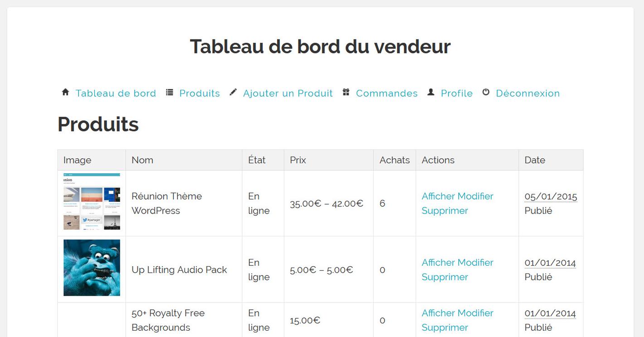Image resolution: width=644 pixels, height=337 pixels.
Task: Click Supprimer for Up Lifting Audio Pack
Action: [445, 277]
